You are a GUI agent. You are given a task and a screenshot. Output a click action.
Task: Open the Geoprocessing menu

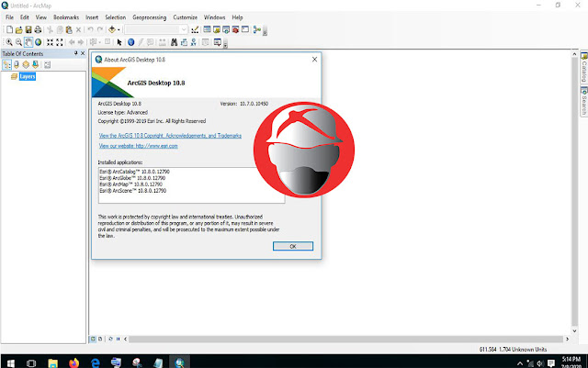149,17
